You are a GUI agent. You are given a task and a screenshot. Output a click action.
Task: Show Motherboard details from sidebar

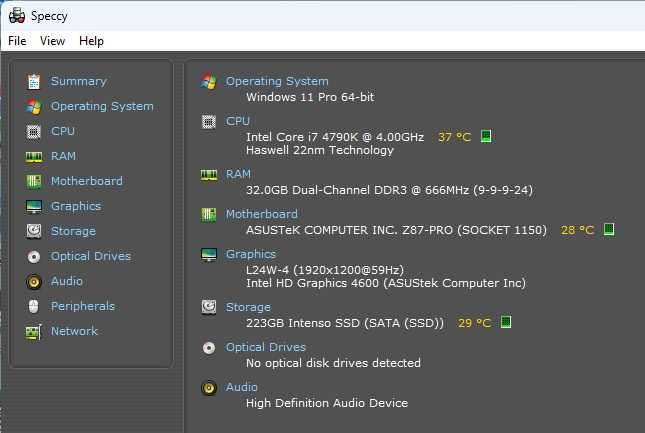click(x=87, y=181)
